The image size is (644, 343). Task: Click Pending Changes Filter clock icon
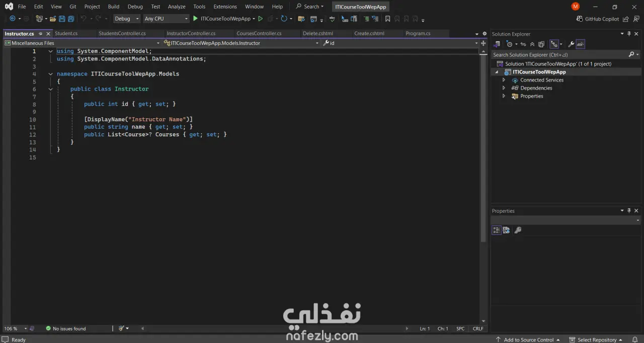point(509,44)
